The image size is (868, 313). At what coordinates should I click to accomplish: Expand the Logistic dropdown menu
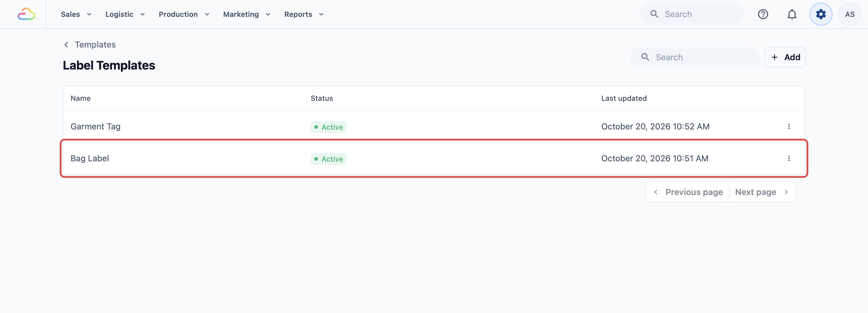click(125, 14)
